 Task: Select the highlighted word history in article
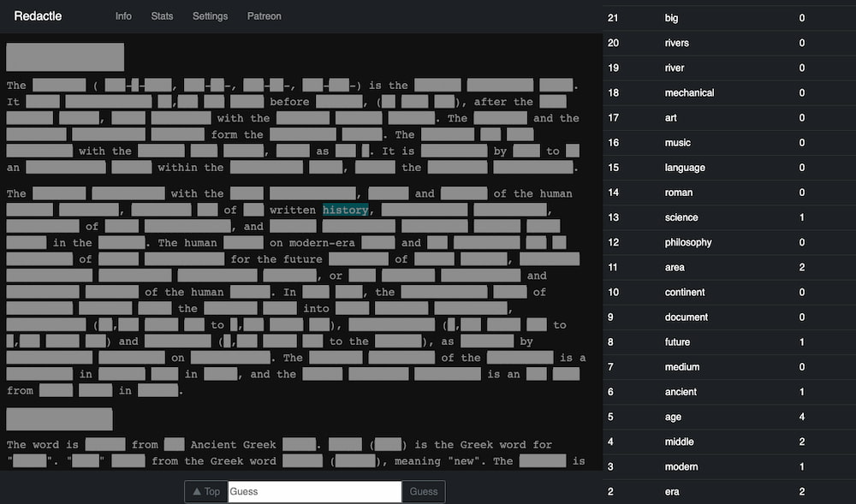coord(346,210)
